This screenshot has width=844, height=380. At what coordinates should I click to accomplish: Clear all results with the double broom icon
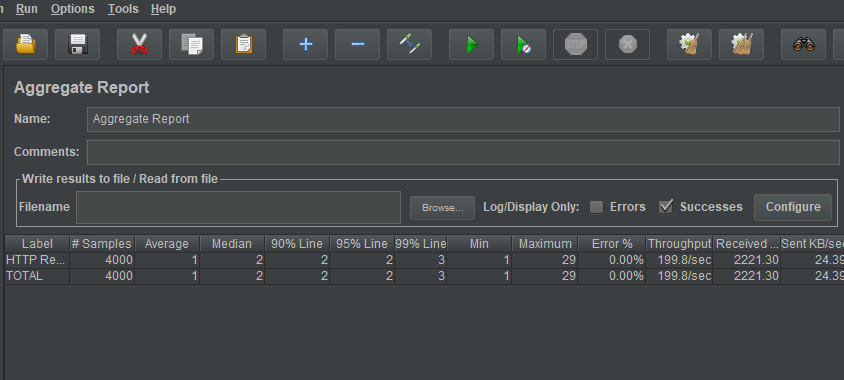tap(741, 44)
